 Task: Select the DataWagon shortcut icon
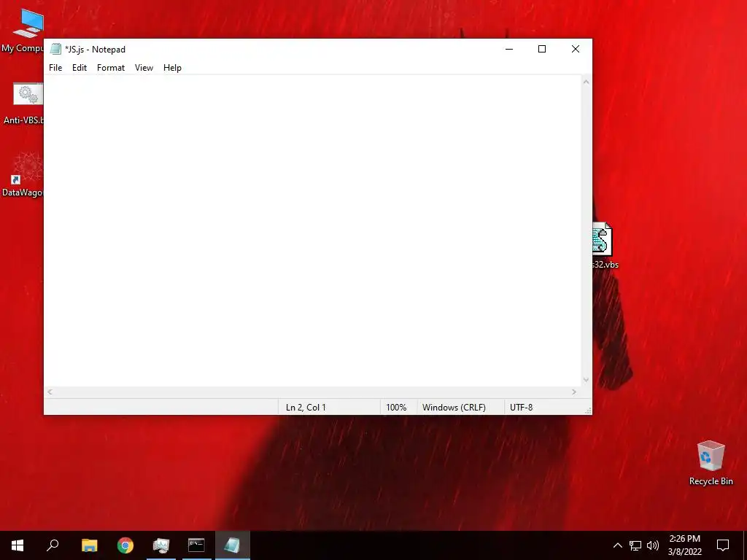pos(22,175)
